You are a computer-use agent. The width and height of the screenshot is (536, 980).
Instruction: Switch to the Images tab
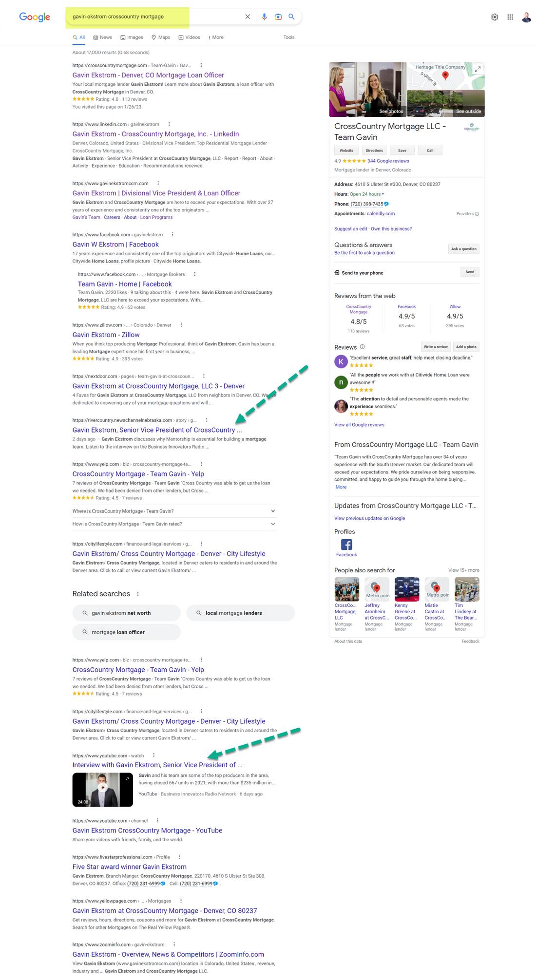click(132, 37)
